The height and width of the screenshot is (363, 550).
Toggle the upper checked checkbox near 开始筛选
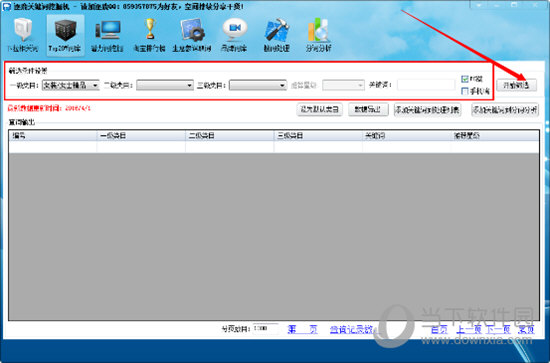tap(465, 79)
